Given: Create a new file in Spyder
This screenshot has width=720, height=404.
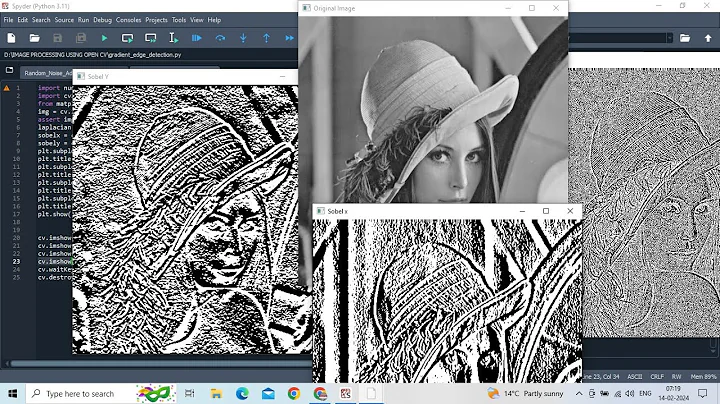Looking at the screenshot, I should pyautogui.click(x=11, y=38).
